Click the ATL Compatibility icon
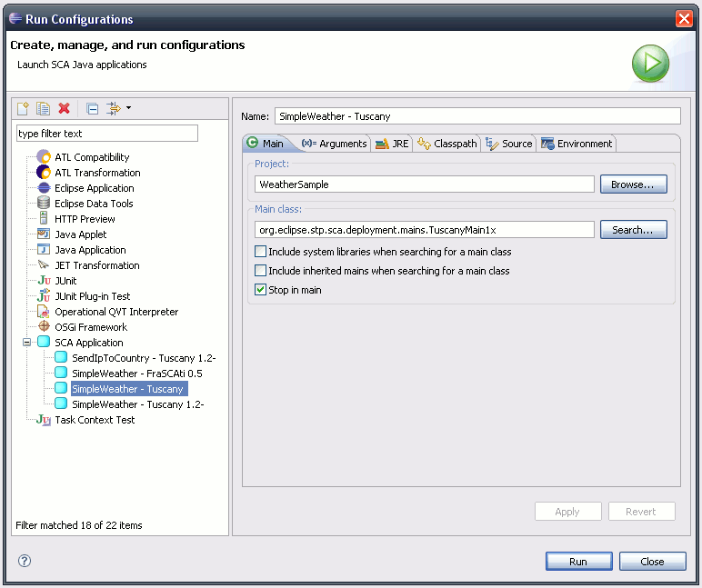 click(44, 157)
